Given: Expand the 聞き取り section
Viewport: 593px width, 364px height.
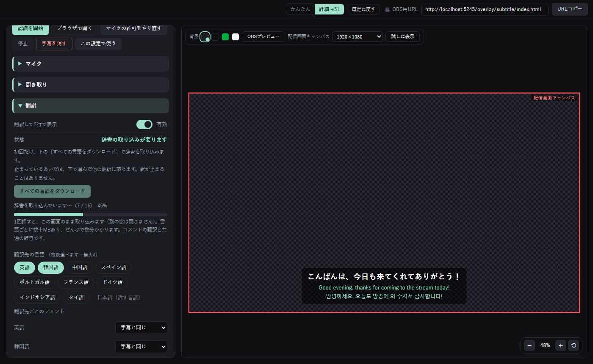Looking at the screenshot, I should [91, 85].
